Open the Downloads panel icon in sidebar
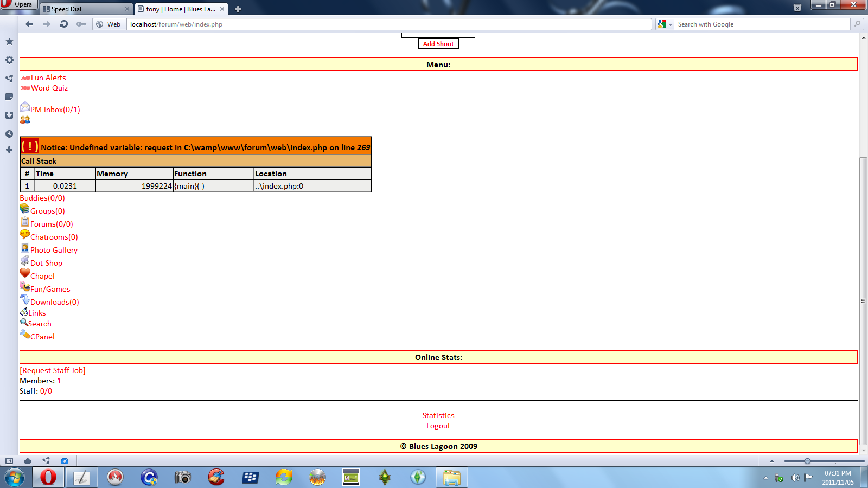Screen dimensions: 868x488 coord(9,115)
